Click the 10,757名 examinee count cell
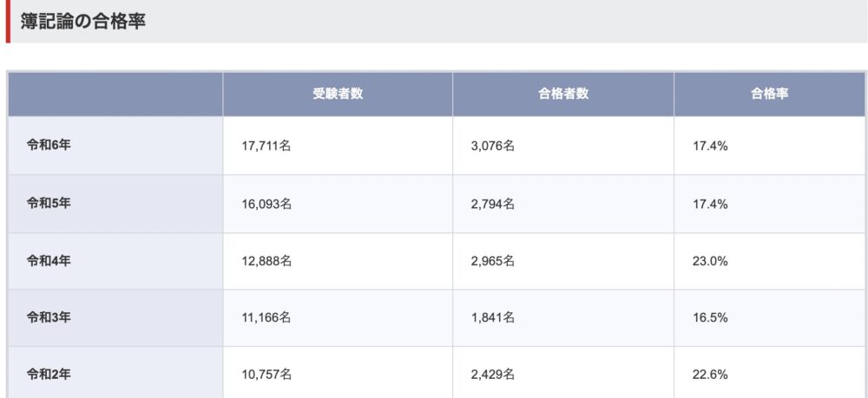 [x=338, y=373]
